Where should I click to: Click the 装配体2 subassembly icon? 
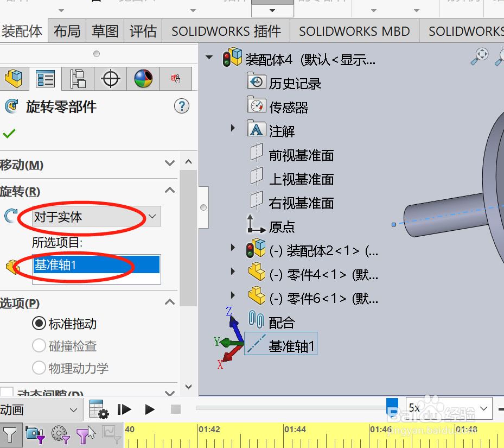pos(256,248)
